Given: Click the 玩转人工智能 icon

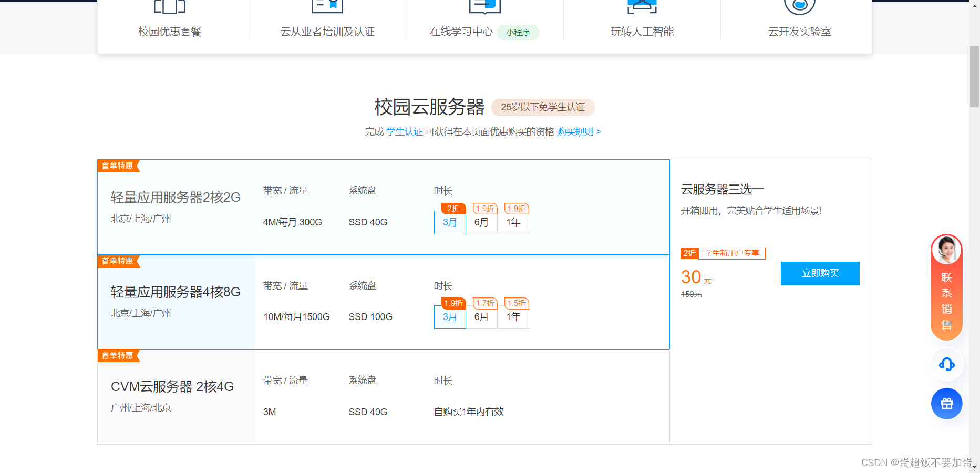Looking at the screenshot, I should click(x=642, y=6).
